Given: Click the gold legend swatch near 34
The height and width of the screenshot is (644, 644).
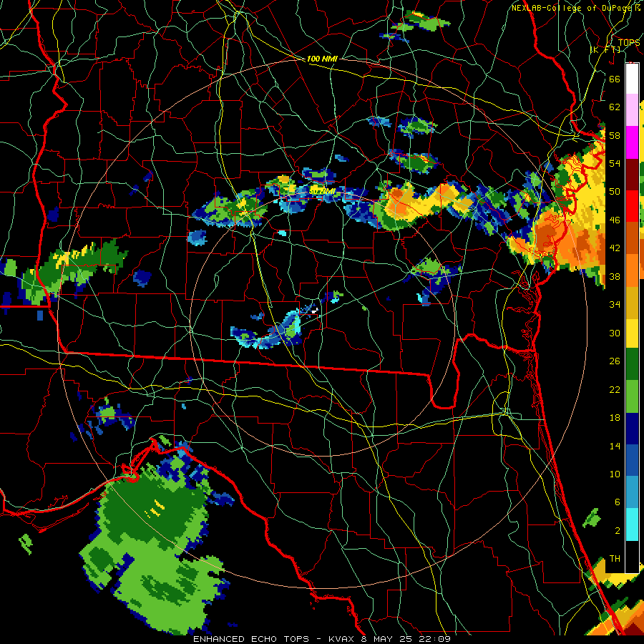Looking at the screenshot, I should 632,303.
